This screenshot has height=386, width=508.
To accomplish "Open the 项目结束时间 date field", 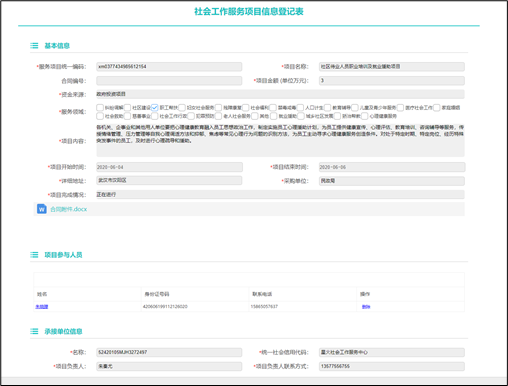I will 392,167.
